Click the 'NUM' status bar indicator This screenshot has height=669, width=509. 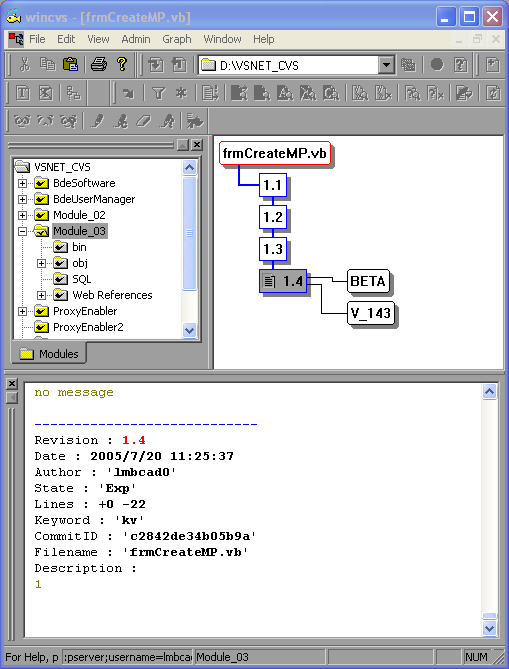[476, 657]
